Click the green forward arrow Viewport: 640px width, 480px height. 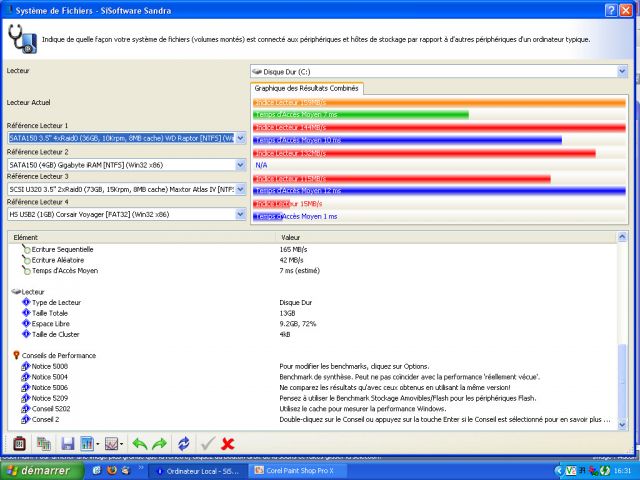pyautogui.click(x=160, y=443)
